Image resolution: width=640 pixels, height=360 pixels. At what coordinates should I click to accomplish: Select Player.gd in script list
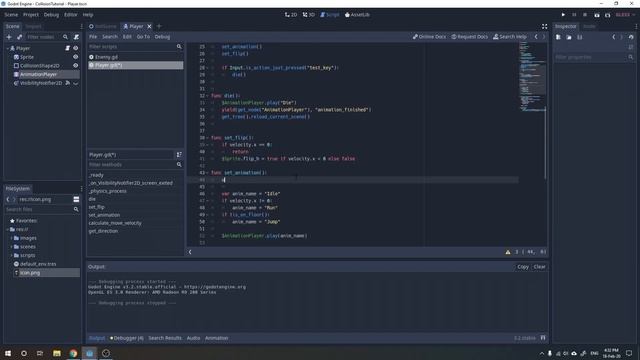point(135,65)
